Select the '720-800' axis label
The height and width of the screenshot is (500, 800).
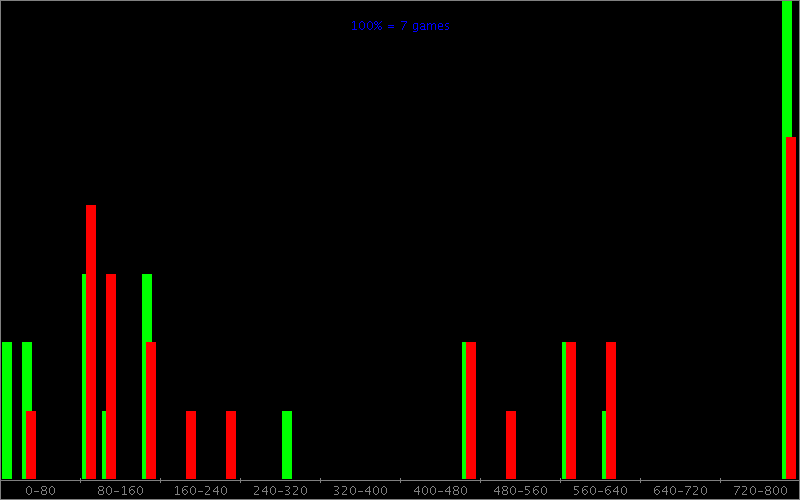click(760, 491)
